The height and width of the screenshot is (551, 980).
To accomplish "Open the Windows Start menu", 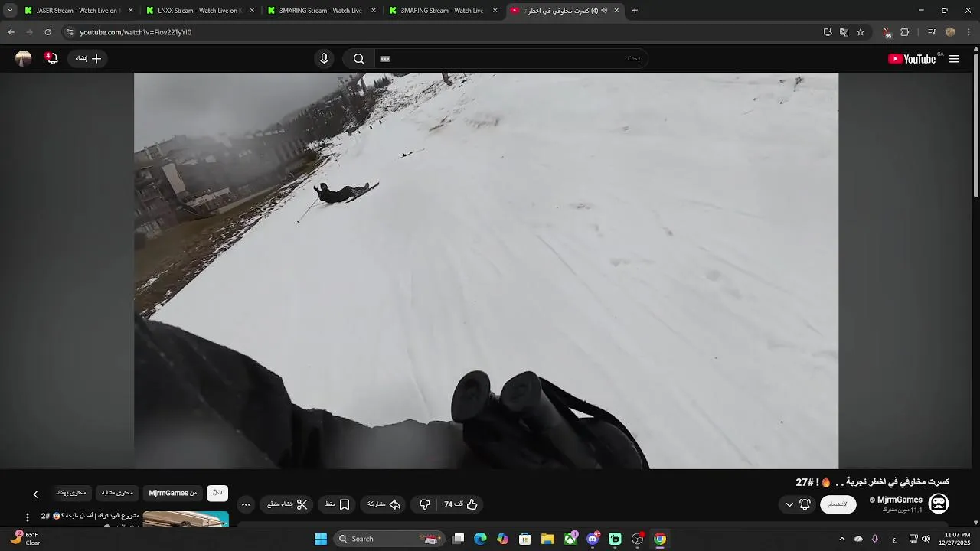I will coord(321,539).
